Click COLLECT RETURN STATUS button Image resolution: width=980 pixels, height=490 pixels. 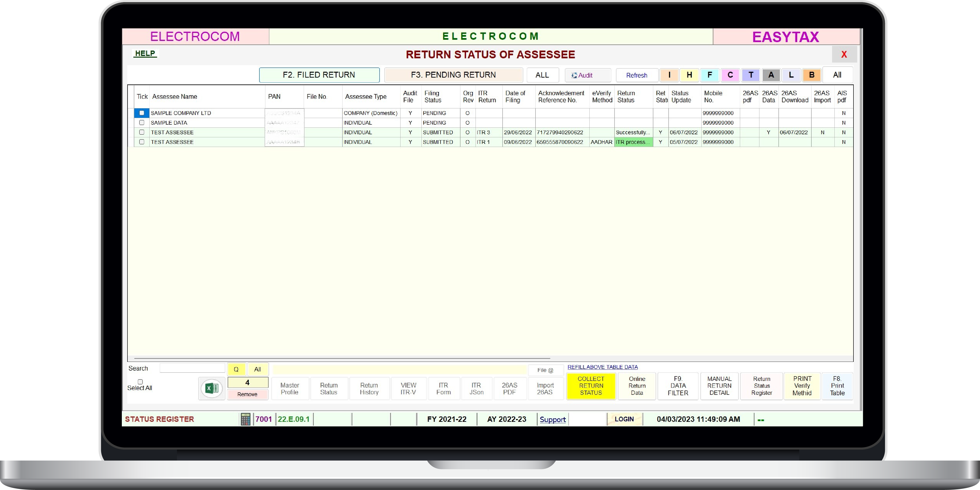[591, 386]
